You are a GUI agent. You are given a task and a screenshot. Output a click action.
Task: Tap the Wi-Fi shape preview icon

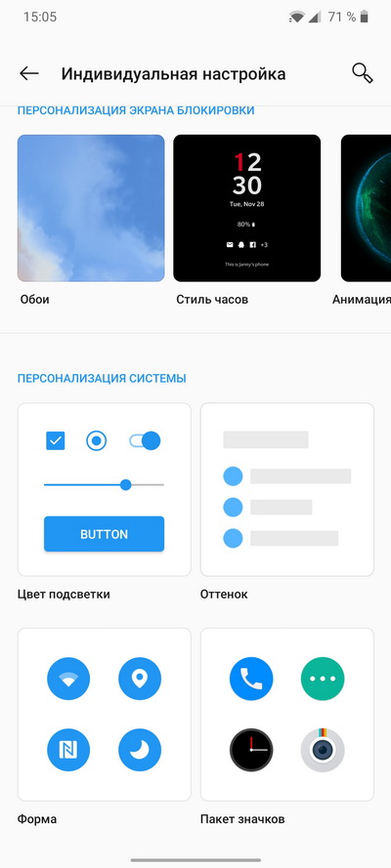[x=68, y=679]
